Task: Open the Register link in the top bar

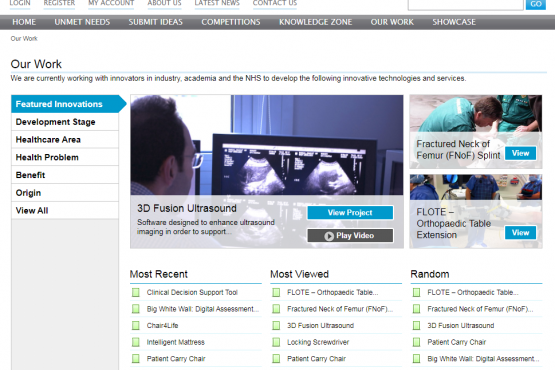Action: (59, 3)
